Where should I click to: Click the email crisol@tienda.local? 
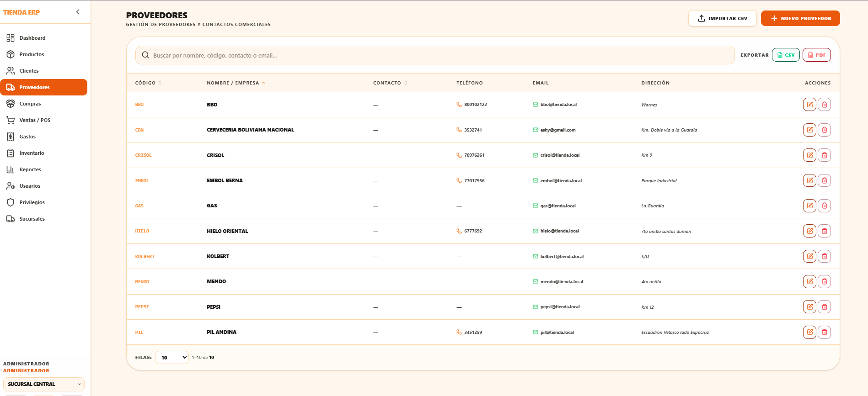click(x=560, y=155)
